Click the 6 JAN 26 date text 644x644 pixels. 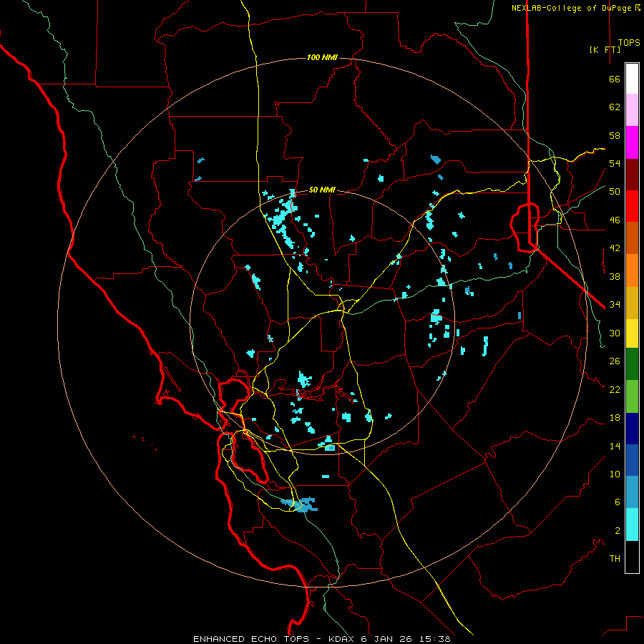(x=388, y=639)
